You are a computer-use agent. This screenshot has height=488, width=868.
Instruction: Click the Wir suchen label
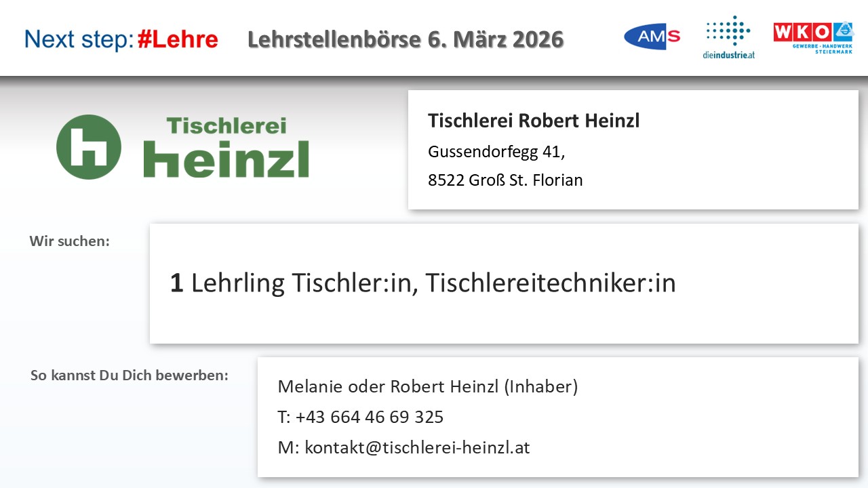(x=69, y=241)
